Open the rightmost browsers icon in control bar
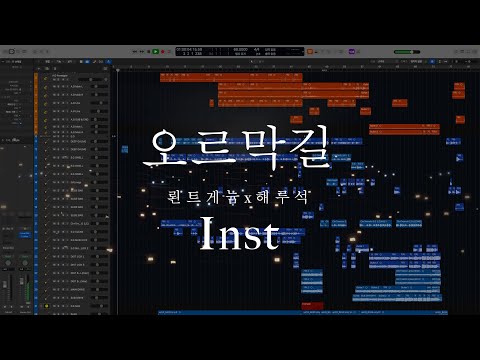 point(475,52)
